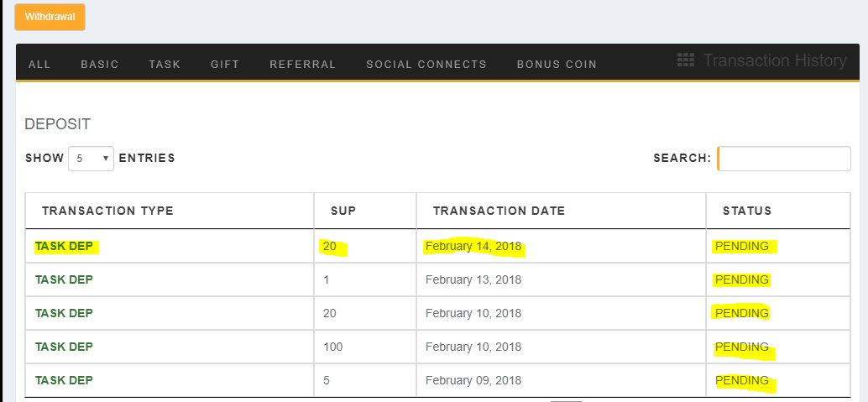Click the orange Withdrawal button
The width and height of the screenshot is (868, 402).
click(50, 17)
